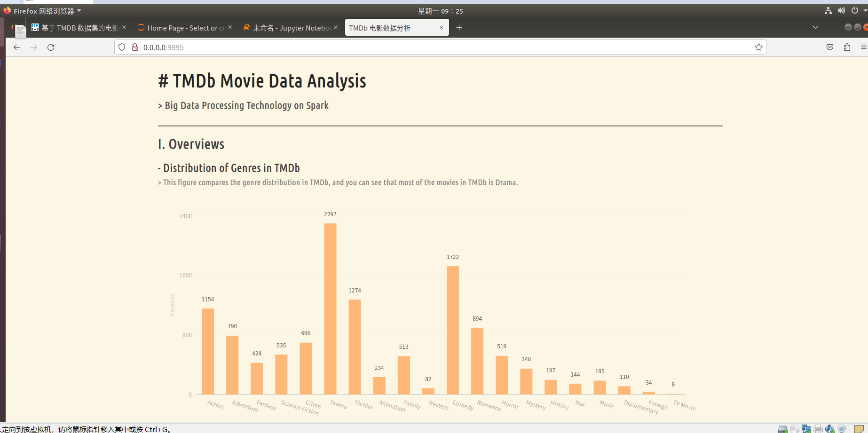Click the VM message log note icon
Viewport: 868px width, 433px height.
point(859,429)
